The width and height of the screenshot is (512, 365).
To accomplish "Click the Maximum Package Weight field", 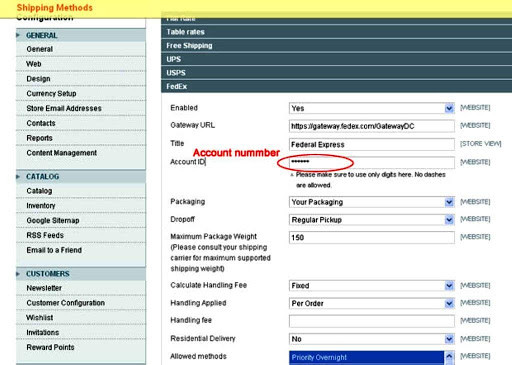I will [372, 237].
